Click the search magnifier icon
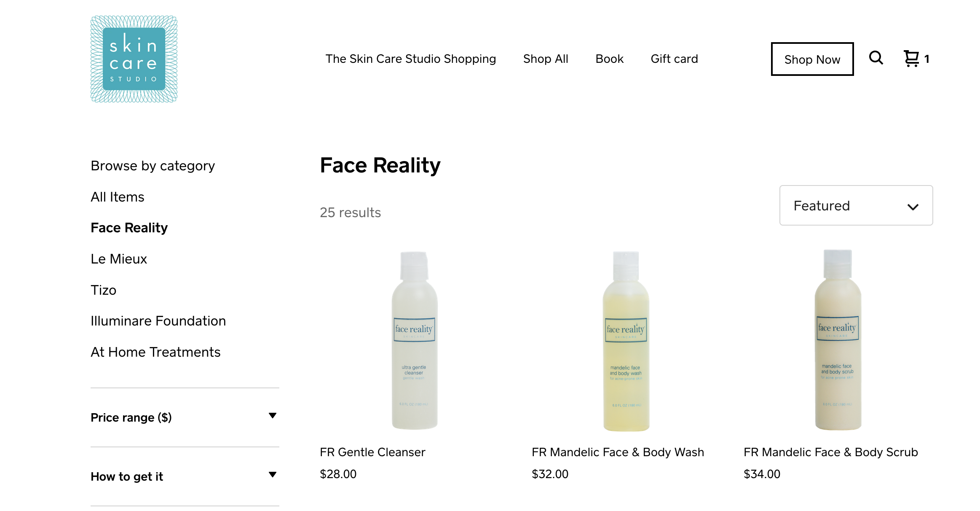The width and height of the screenshot is (980, 511). 876,58
